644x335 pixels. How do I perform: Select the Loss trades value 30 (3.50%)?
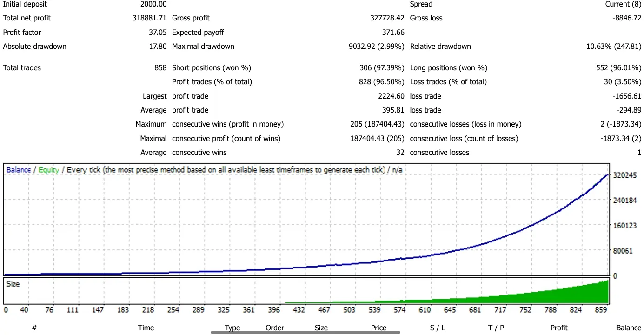622,82
